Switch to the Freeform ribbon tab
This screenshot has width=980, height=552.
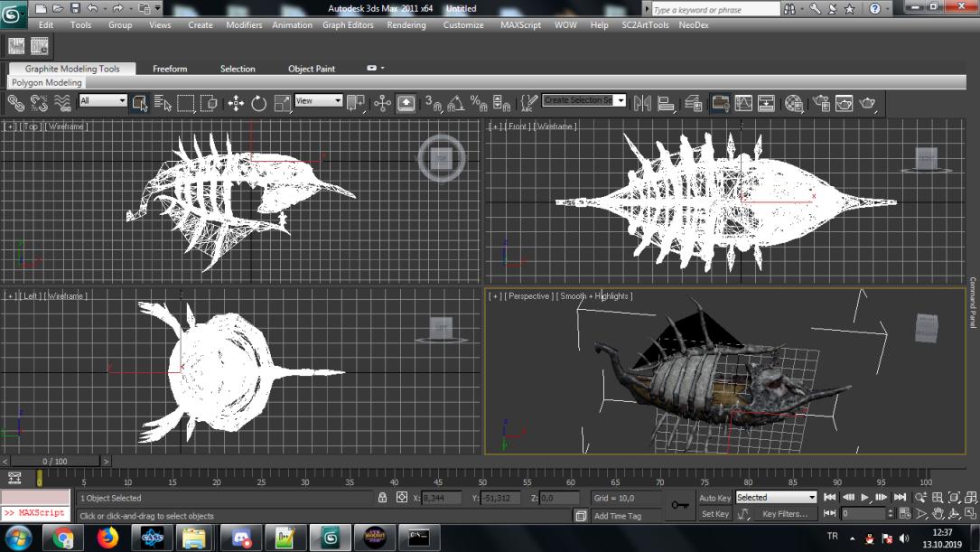[x=170, y=69]
